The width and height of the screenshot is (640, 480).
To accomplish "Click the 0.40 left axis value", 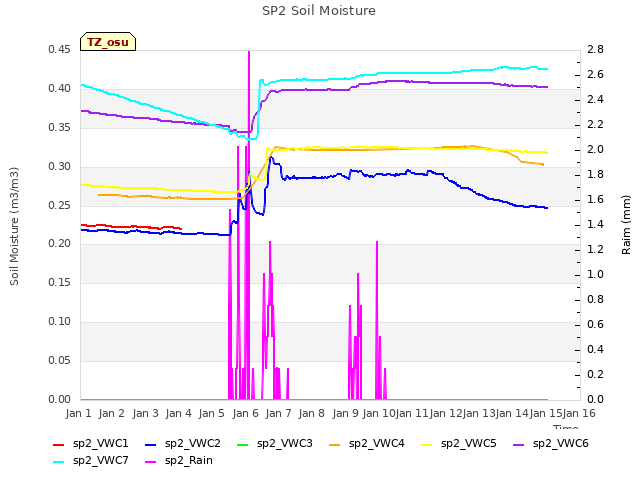I will [60, 88].
